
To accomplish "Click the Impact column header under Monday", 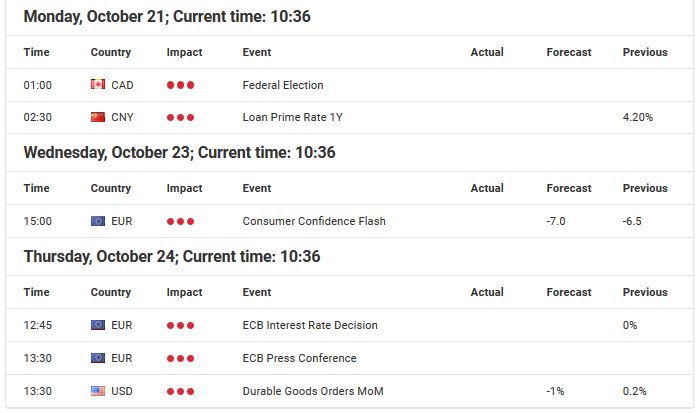I will point(184,52).
